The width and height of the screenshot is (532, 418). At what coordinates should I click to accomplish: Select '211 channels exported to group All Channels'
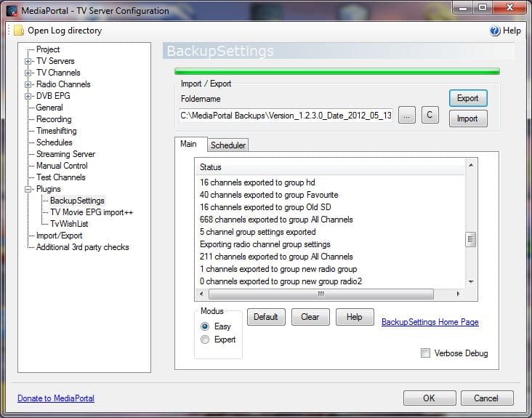click(x=276, y=257)
